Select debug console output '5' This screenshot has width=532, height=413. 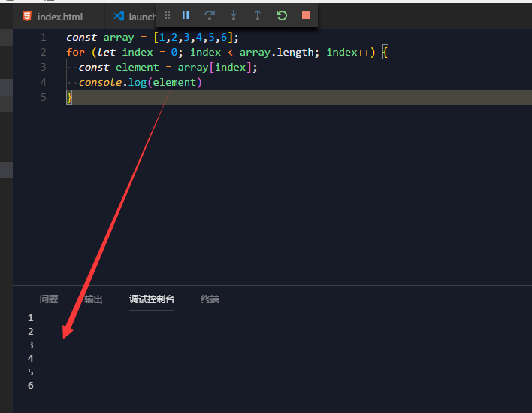coord(31,372)
